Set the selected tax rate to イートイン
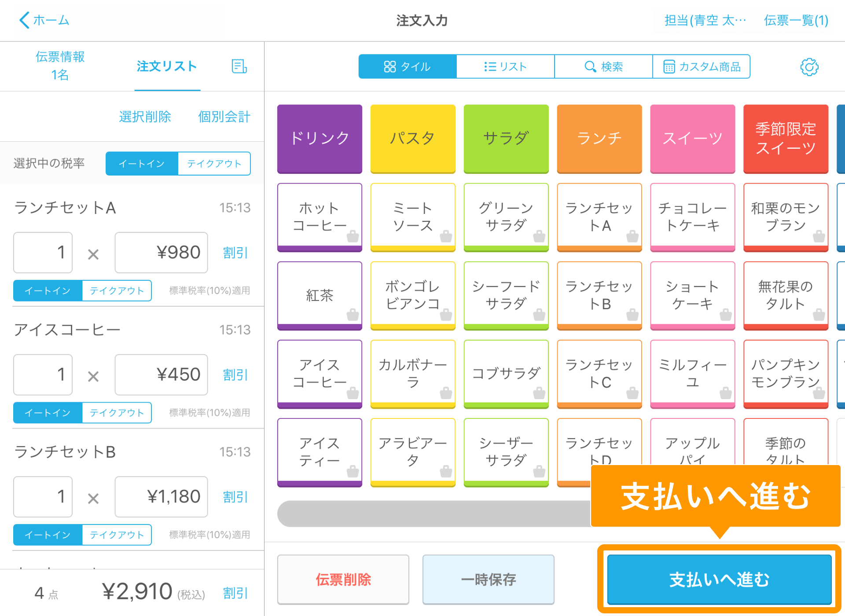845x616 pixels. tap(142, 164)
